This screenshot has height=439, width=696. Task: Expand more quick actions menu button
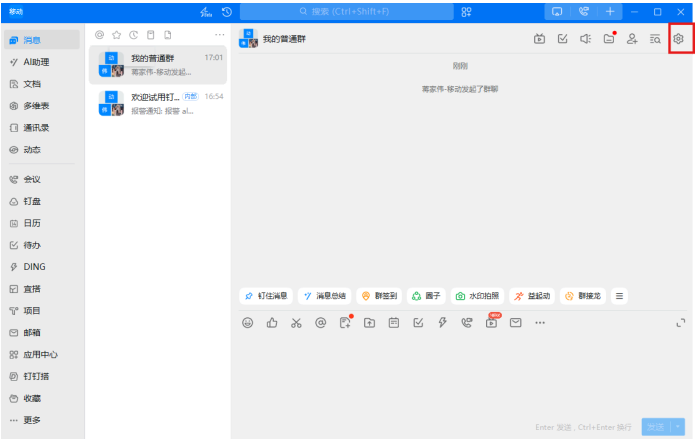pyautogui.click(x=620, y=296)
